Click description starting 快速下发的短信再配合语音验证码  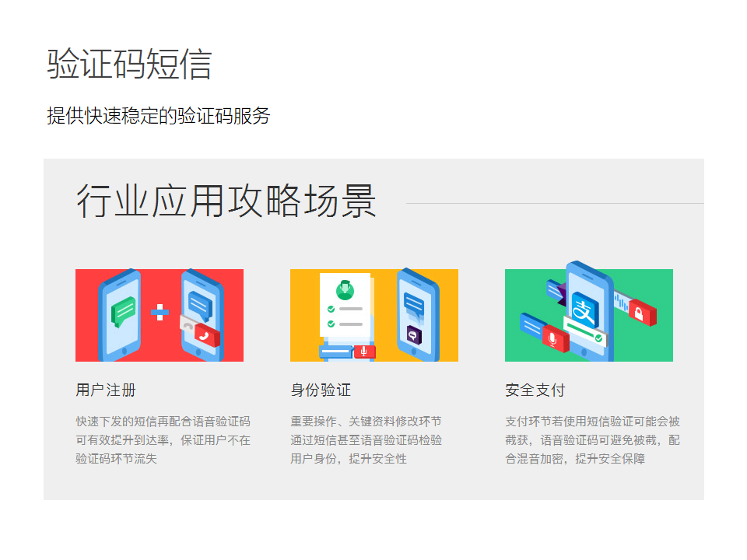163,440
